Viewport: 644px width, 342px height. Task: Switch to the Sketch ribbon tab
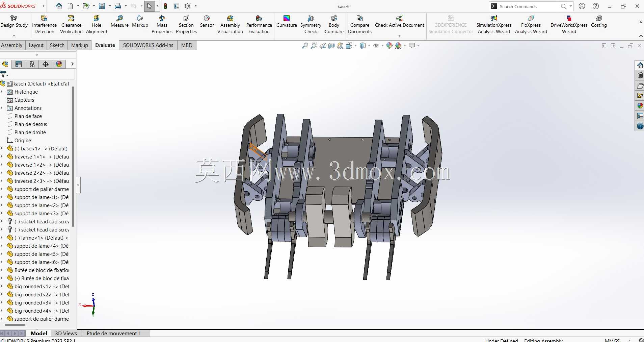(x=57, y=45)
